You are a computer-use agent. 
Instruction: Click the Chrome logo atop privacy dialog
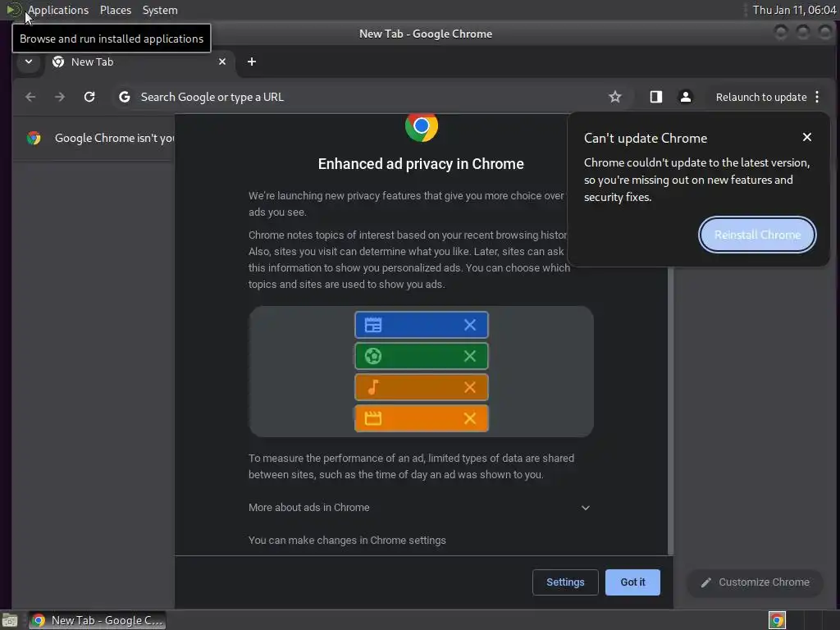422,126
